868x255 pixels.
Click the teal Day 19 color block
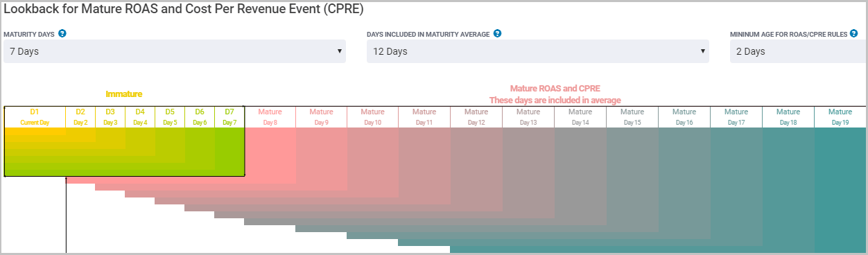(x=840, y=191)
